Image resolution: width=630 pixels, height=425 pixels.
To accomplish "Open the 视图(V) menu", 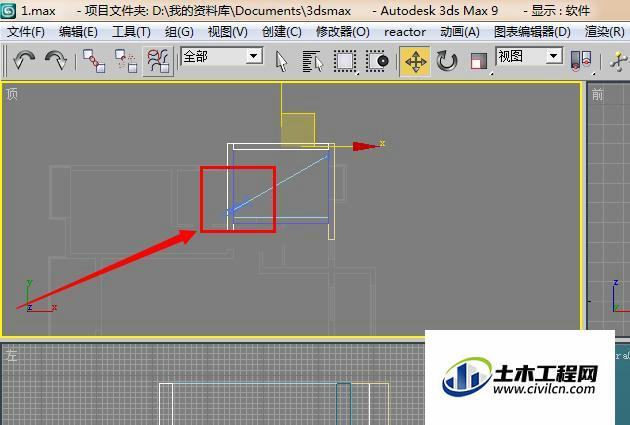I will pyautogui.click(x=227, y=32).
